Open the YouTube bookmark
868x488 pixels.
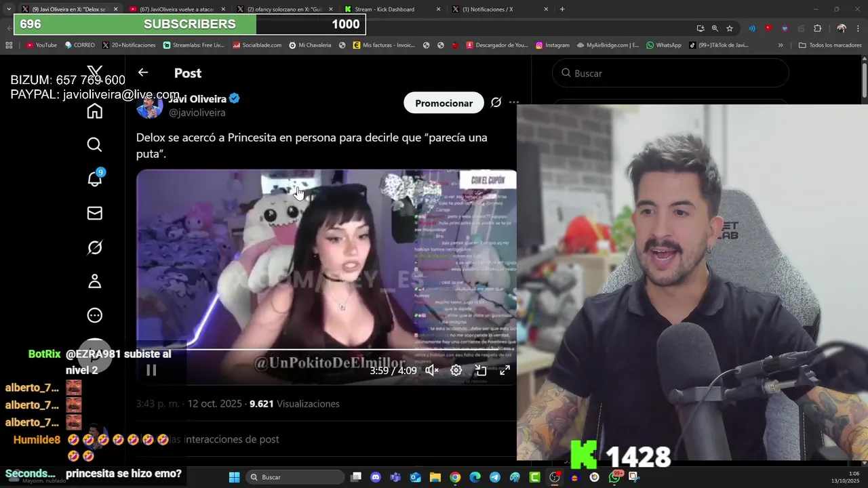[41, 45]
